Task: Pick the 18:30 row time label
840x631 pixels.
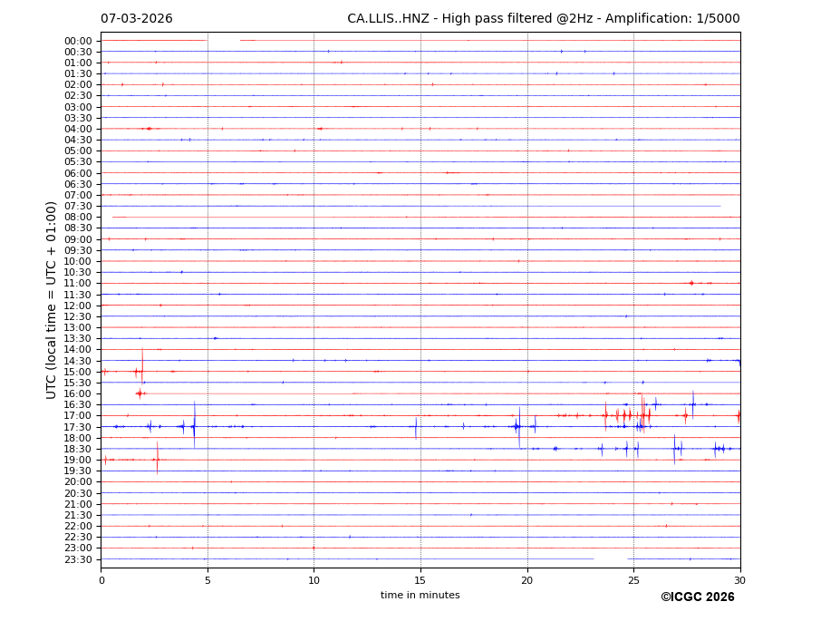Action: click(78, 449)
